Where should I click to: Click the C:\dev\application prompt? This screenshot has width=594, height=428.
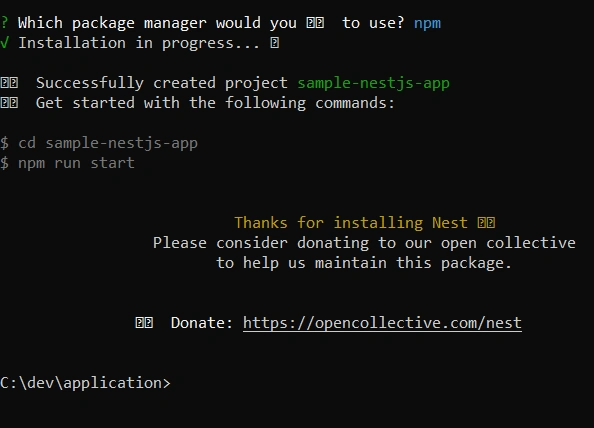tap(85, 383)
